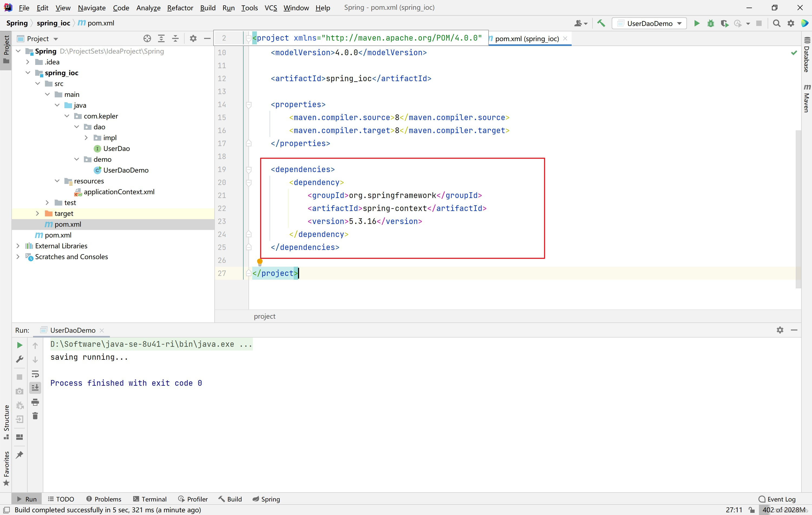Open the TODO tool window
This screenshot has height=515, width=812.
pos(61,499)
